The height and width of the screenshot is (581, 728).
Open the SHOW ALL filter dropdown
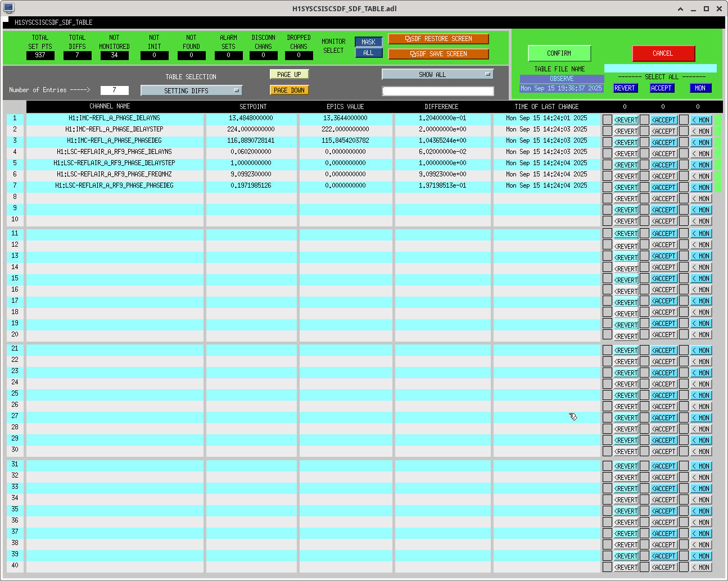(x=437, y=74)
